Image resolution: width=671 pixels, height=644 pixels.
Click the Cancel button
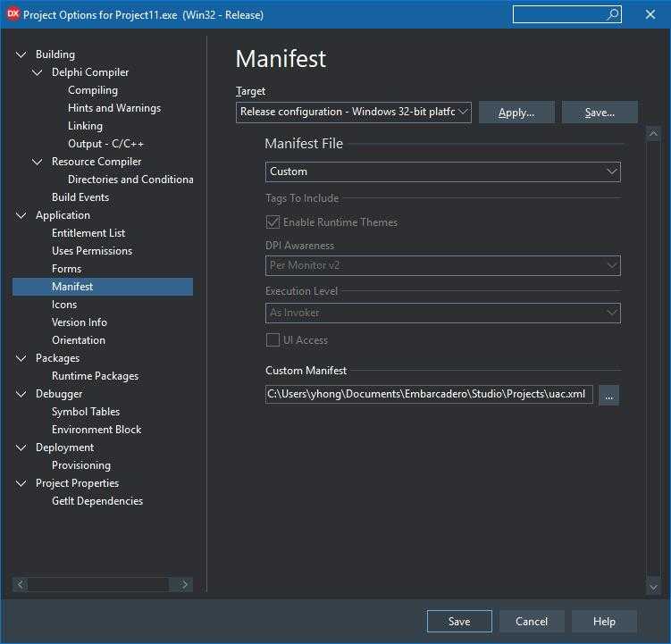coord(532,621)
